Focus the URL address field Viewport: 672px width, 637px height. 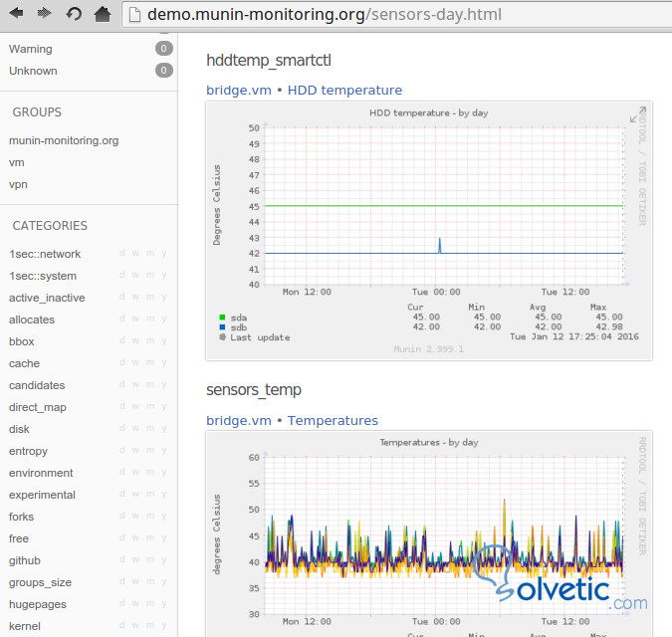(x=396, y=15)
